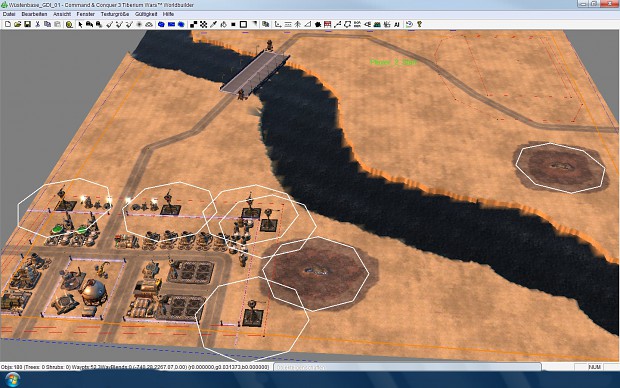
Task: Create a new map with New icon
Action: pyautogui.click(x=8, y=25)
